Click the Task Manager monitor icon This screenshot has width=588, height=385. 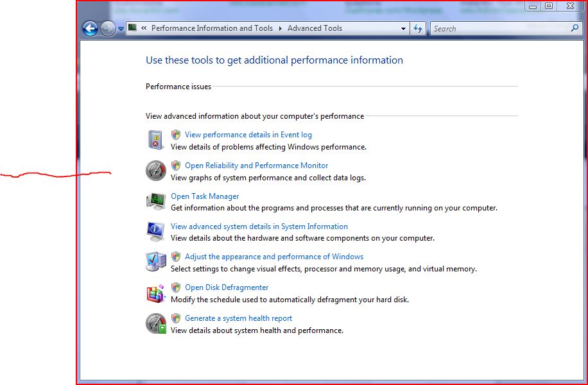pos(156,201)
